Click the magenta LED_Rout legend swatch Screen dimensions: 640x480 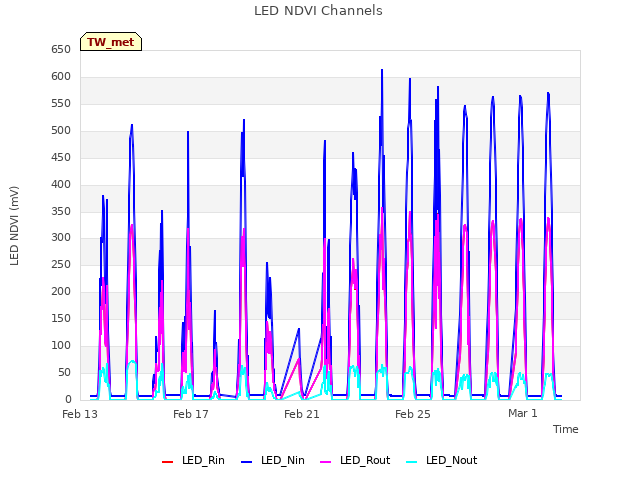coord(326,462)
